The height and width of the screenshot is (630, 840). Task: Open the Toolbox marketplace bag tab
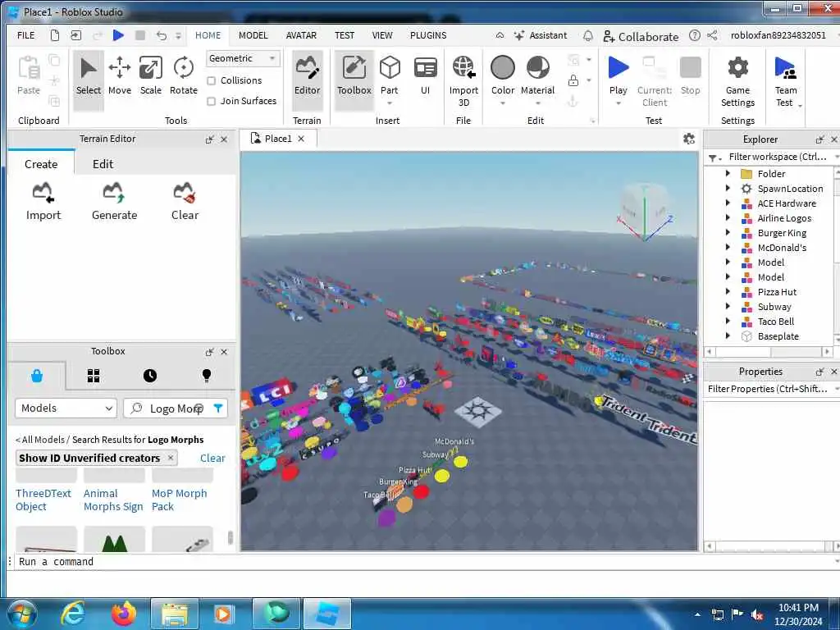pos(37,376)
